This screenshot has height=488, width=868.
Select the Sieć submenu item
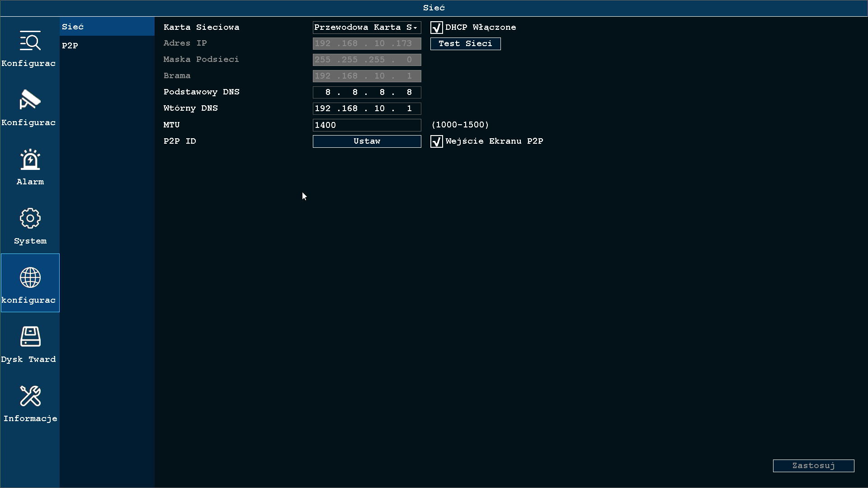[107, 27]
